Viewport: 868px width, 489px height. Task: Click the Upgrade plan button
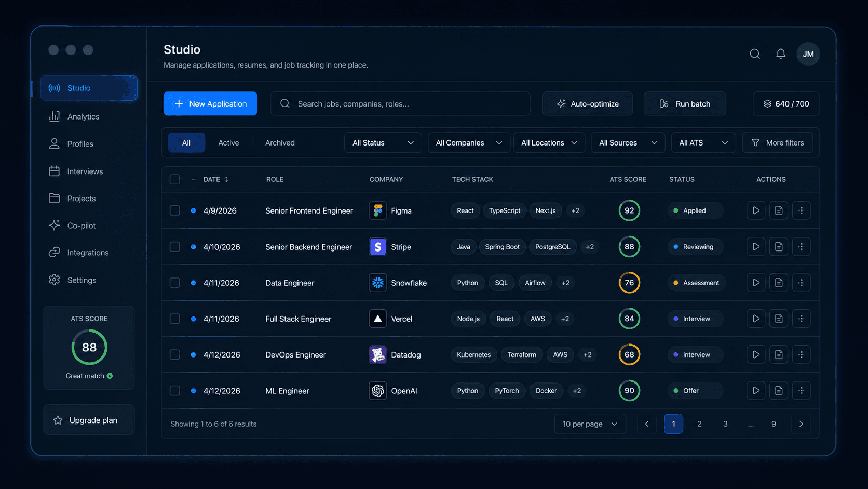click(x=89, y=420)
